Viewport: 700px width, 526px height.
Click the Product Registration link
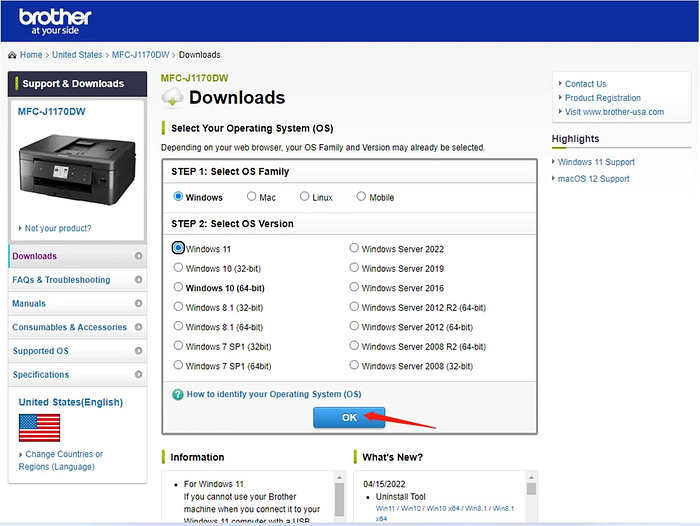tap(603, 98)
